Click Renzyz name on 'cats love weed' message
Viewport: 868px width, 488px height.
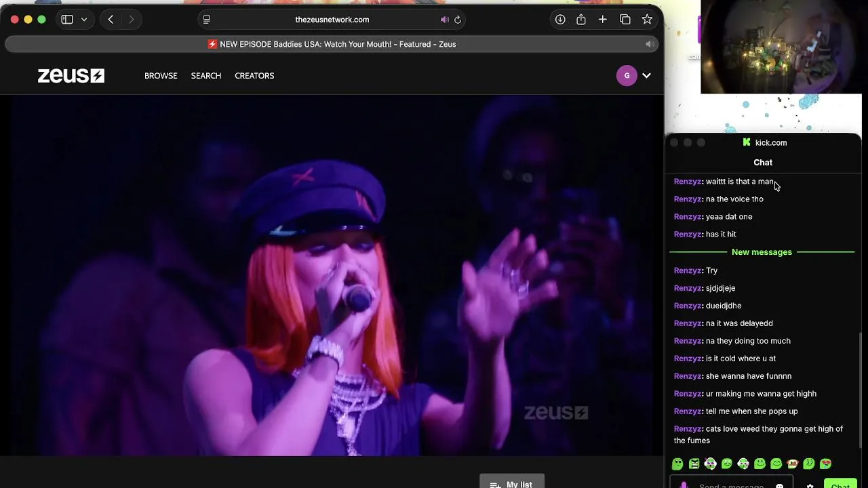[688, 429]
